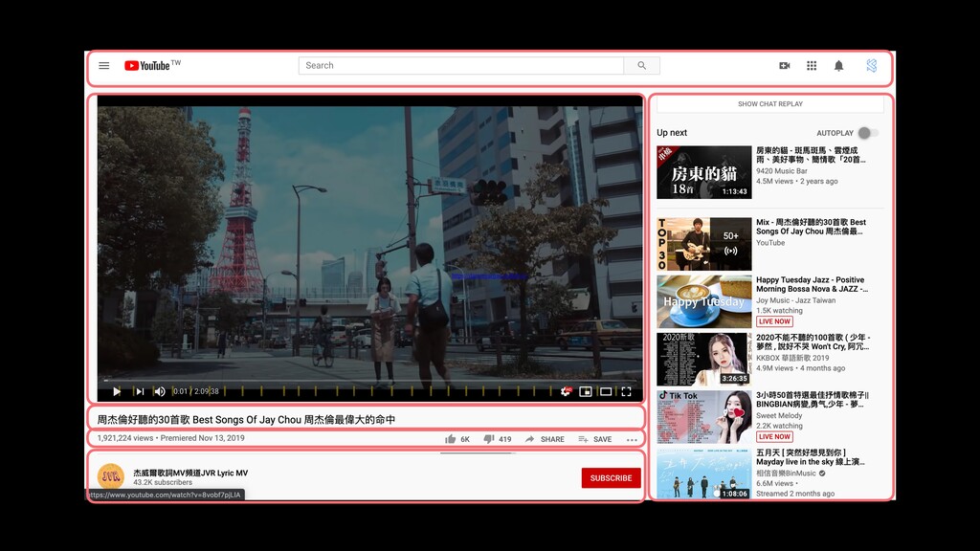Screen dimensions: 980x551
Task: Click LIVE NOW badge under Joy Music
Action: pyautogui.click(x=774, y=321)
